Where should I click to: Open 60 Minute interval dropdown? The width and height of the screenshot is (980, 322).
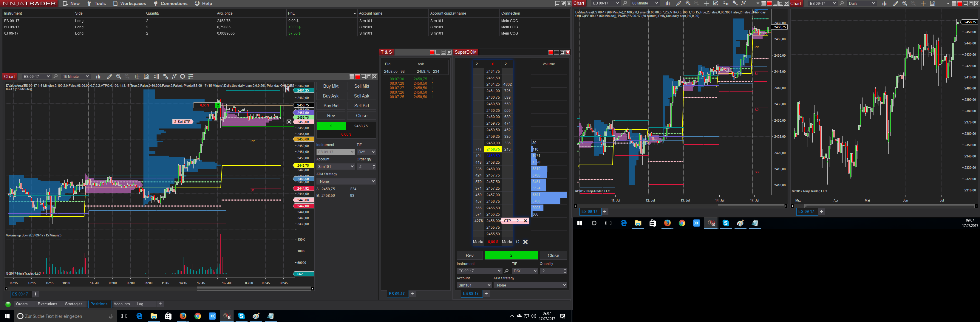click(644, 3)
